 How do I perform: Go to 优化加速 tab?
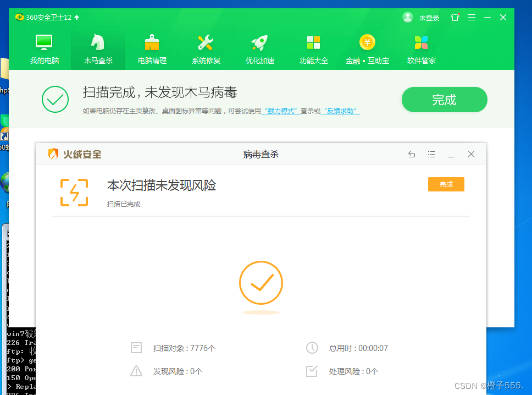tap(260, 50)
